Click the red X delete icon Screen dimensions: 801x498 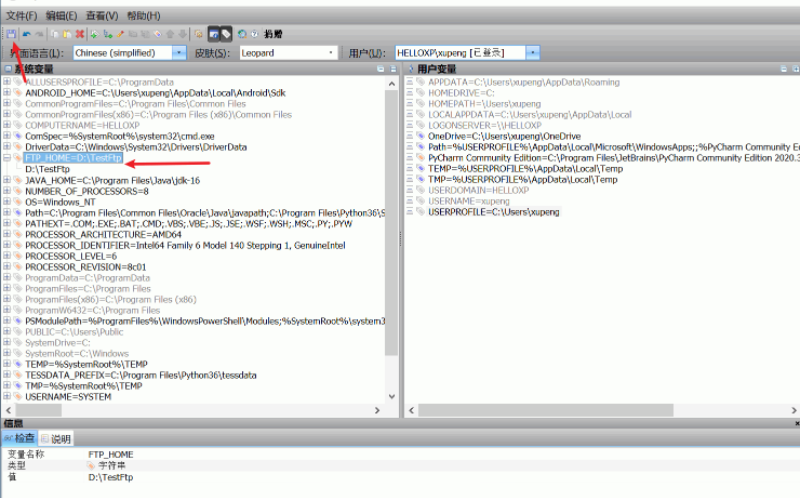coord(80,34)
